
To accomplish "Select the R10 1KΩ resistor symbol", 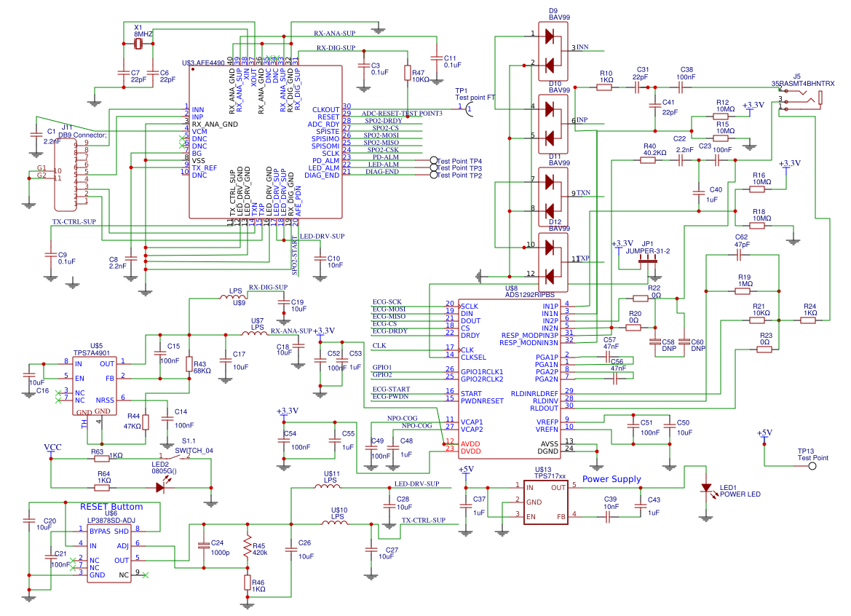I will [605, 87].
